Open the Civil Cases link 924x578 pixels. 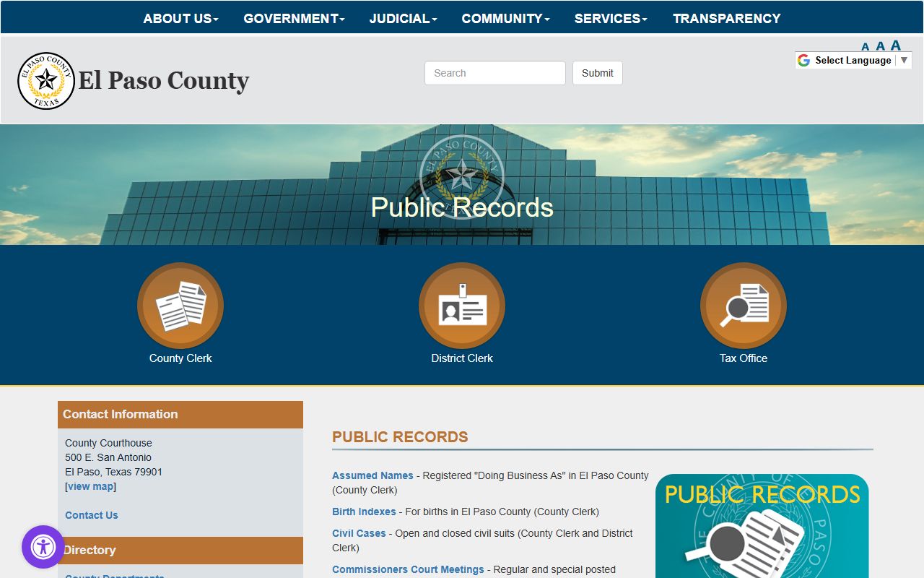359,533
